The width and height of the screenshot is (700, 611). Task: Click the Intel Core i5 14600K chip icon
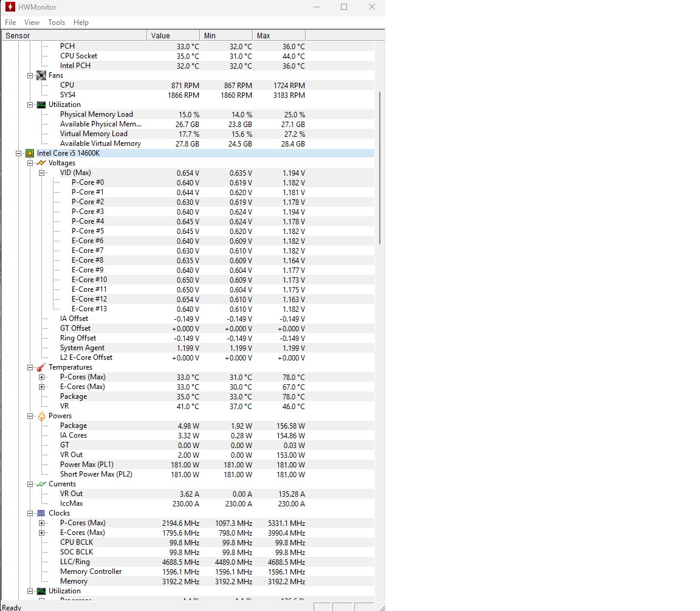point(30,153)
